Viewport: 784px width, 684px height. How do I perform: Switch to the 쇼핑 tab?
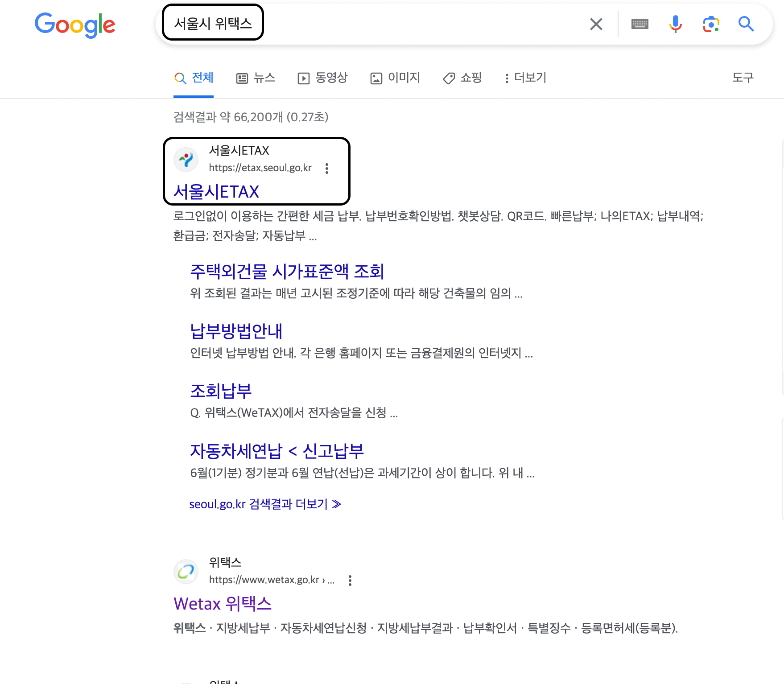[x=462, y=78]
